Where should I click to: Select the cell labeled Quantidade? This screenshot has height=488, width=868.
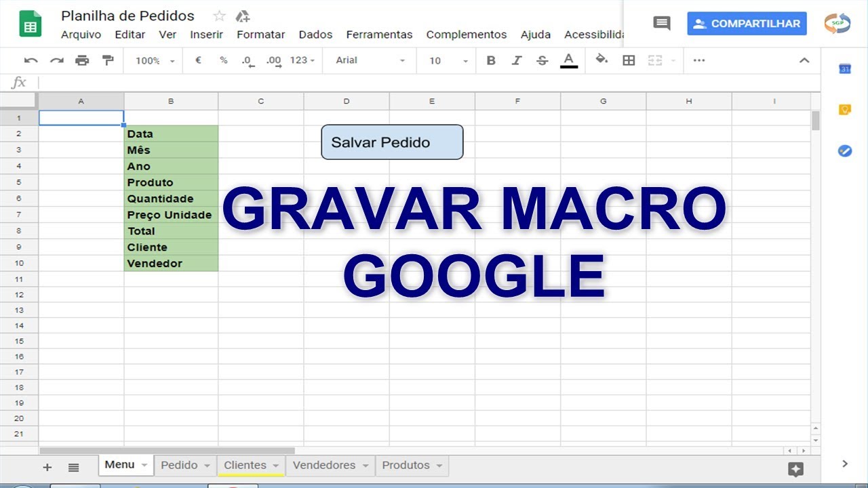click(x=171, y=199)
